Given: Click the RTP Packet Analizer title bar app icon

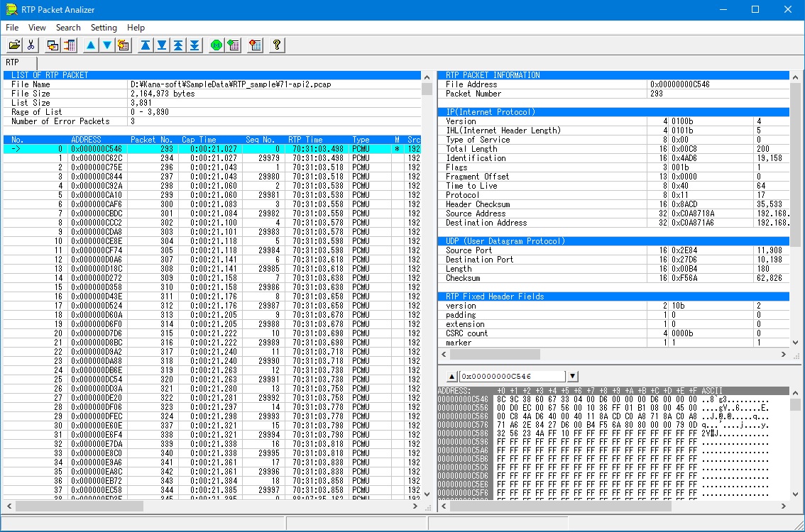Looking at the screenshot, I should 11,9.
